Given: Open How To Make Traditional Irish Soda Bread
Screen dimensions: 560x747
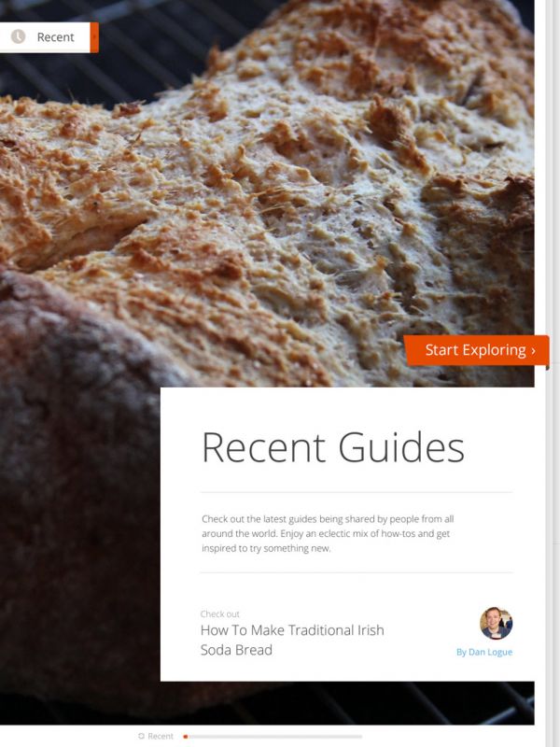Looking at the screenshot, I should click(292, 640).
